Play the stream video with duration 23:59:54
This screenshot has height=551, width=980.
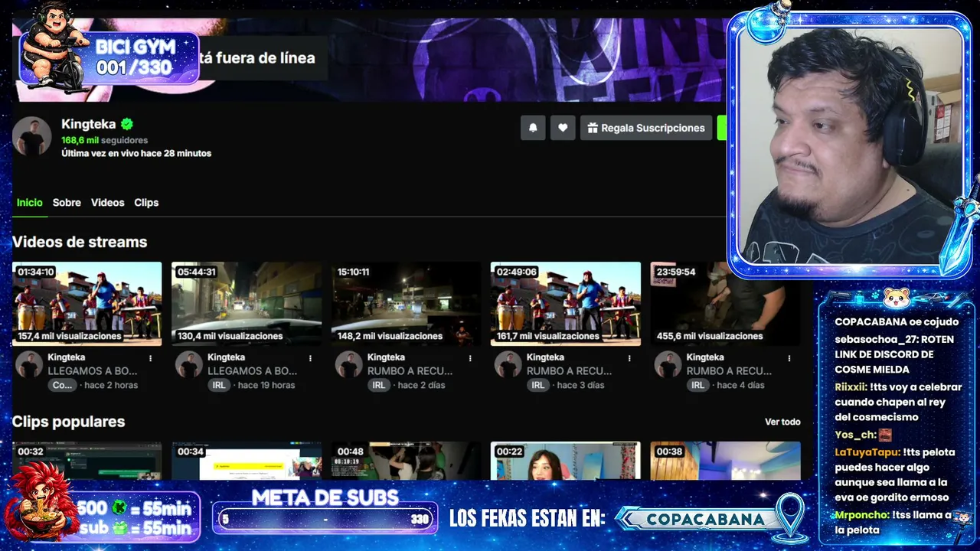point(726,304)
